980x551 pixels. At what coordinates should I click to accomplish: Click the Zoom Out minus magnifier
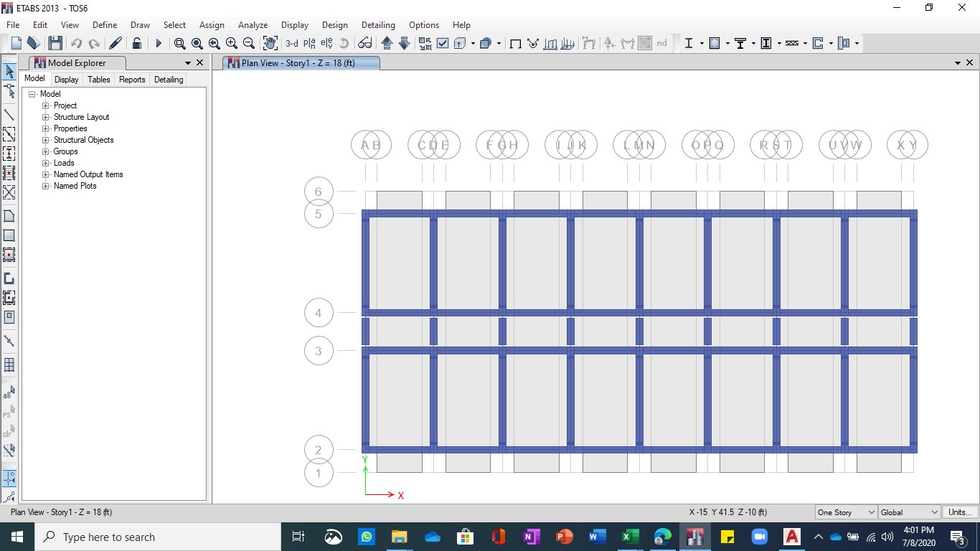pos(248,43)
